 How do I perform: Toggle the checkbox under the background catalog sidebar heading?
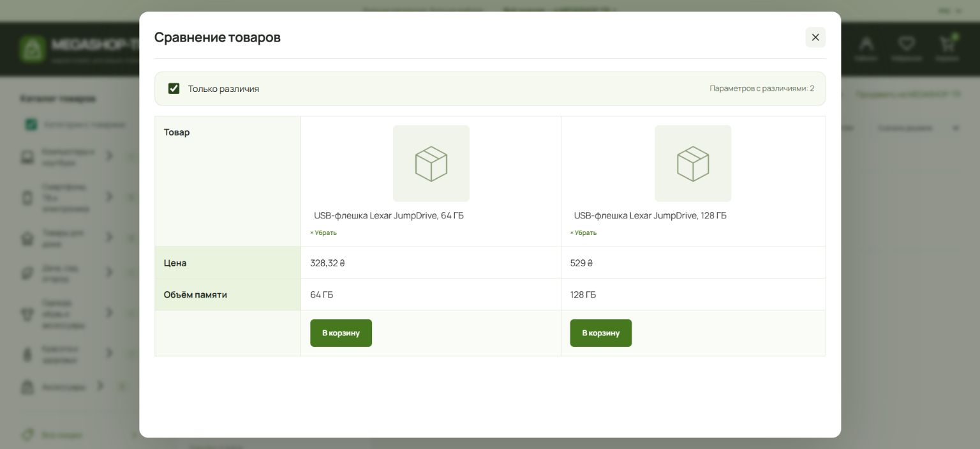coord(31,125)
